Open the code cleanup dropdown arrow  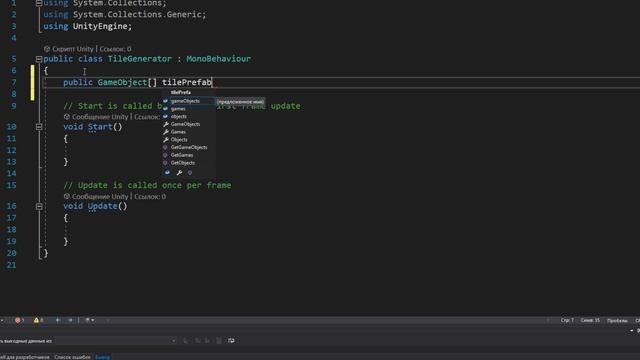[x=93, y=320]
